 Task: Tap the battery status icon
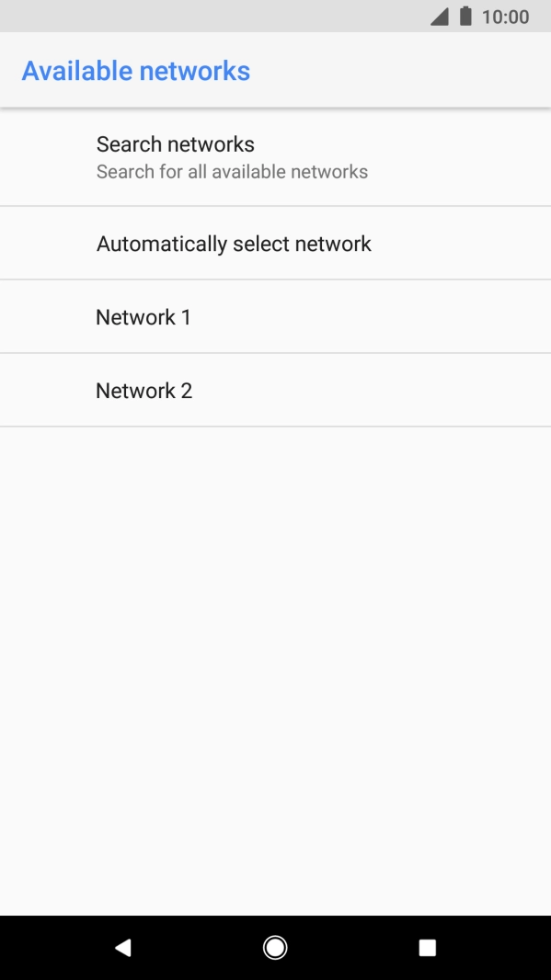[464, 15]
